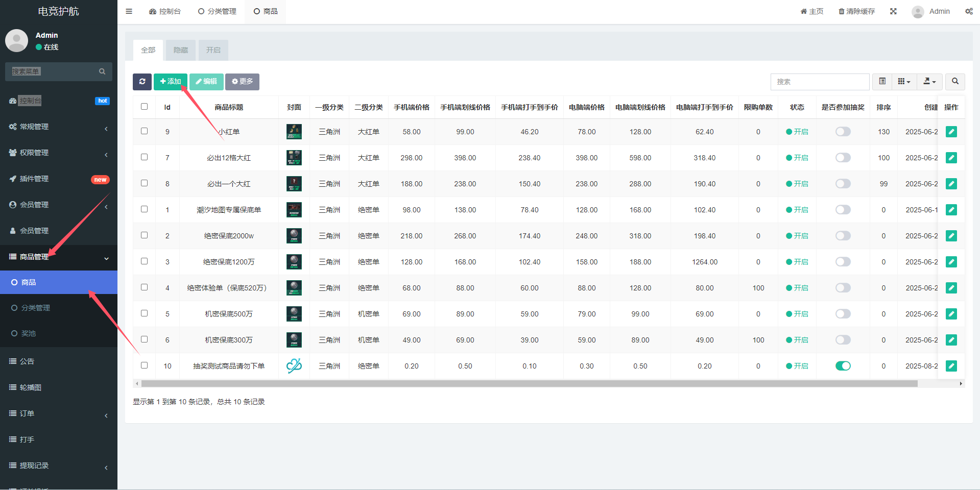This screenshot has width=980, height=490.
Task: Check the select-all checkbox in header
Action: pos(144,107)
